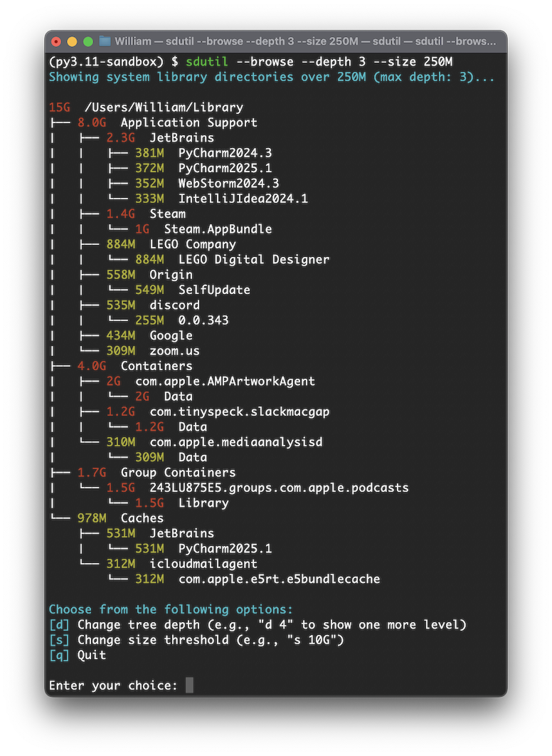Click the [d] change tree depth option

[x=258, y=625]
